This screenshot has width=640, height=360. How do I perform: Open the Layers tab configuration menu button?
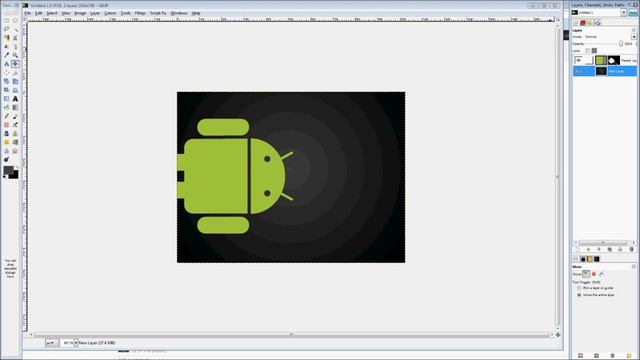(x=634, y=30)
